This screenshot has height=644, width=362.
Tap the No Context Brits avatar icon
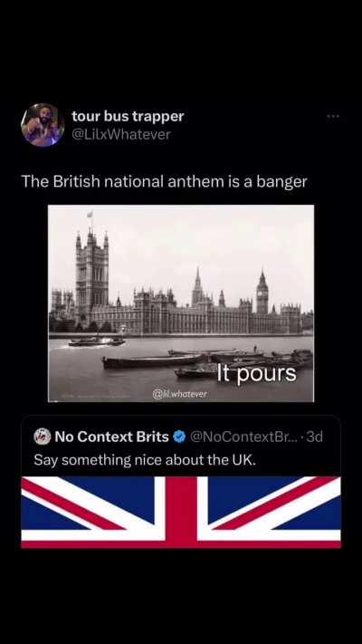43,437
